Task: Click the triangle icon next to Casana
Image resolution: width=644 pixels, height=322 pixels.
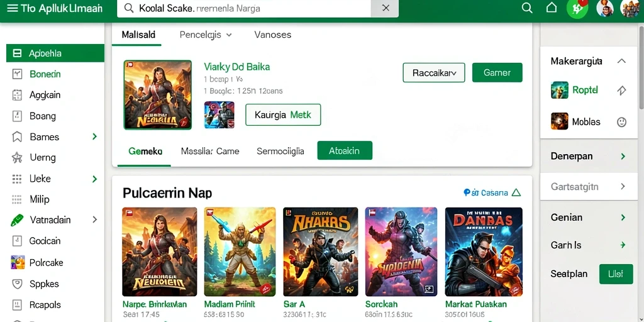Action: point(516,192)
